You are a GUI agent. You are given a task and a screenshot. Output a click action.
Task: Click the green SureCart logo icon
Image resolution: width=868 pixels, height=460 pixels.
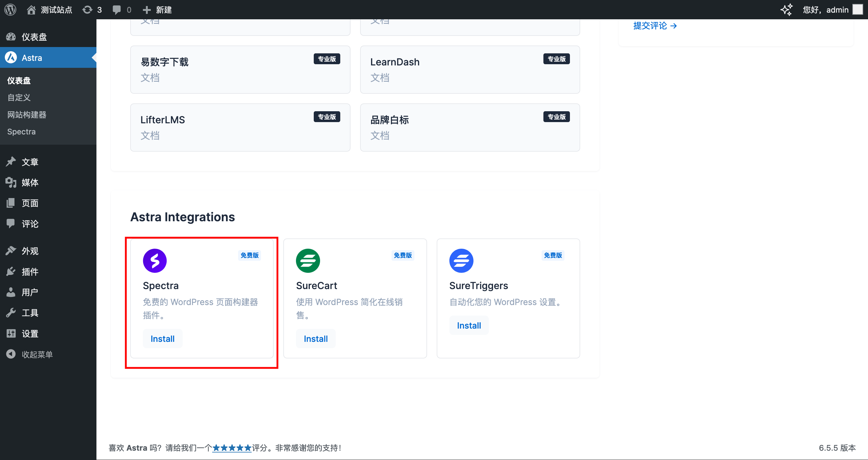click(x=308, y=260)
